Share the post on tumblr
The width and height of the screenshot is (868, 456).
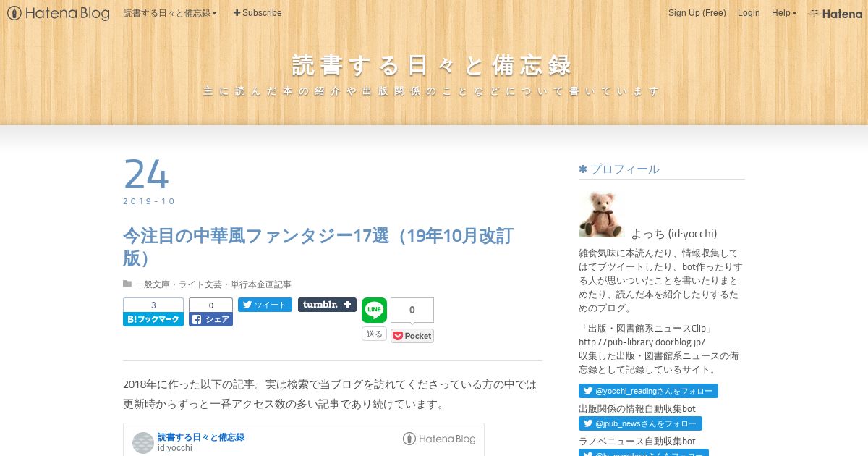(x=327, y=305)
